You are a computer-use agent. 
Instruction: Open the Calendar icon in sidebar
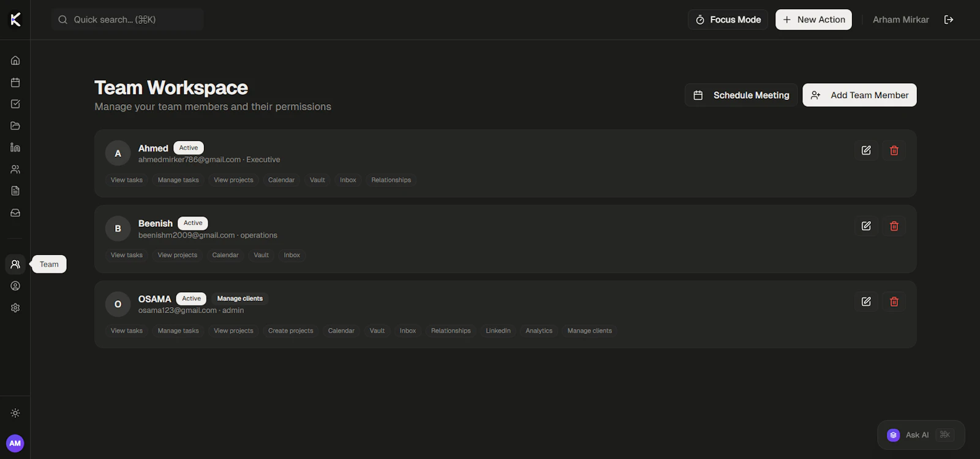15,82
